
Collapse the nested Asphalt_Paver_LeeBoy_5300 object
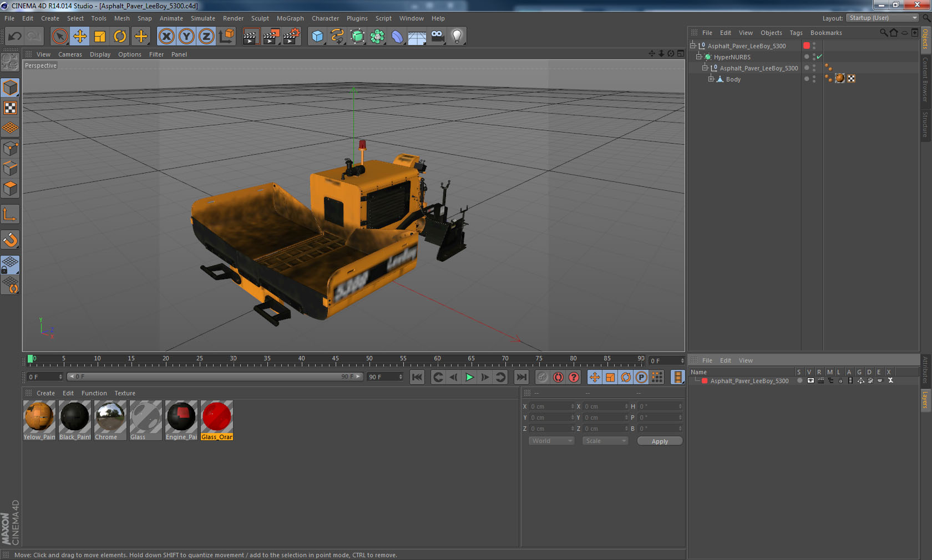click(x=705, y=68)
